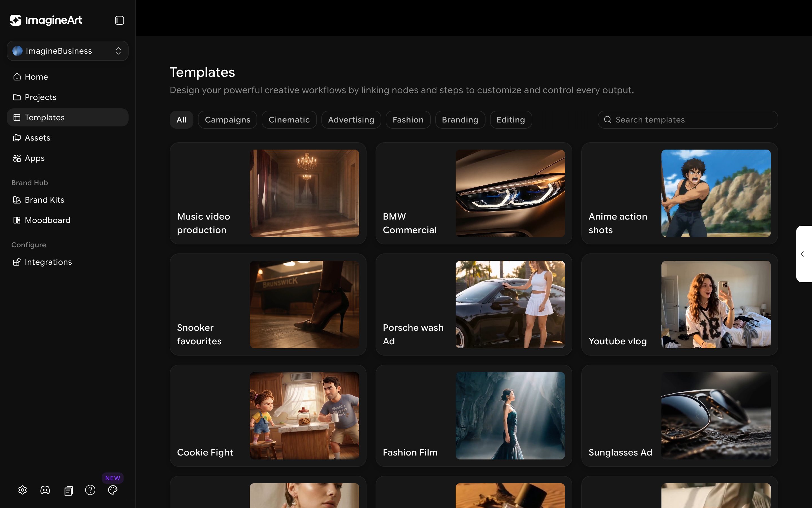The width and height of the screenshot is (812, 508).
Task: Click the Templates page heading
Action: pyautogui.click(x=202, y=72)
